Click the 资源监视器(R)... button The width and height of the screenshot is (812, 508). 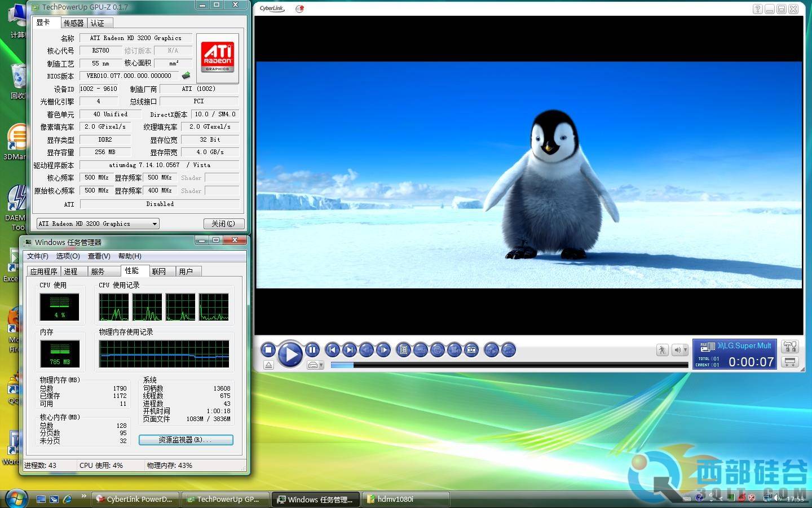coord(186,440)
